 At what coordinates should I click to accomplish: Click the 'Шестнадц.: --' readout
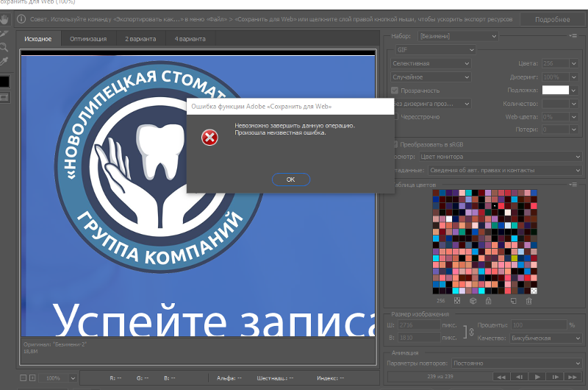point(275,378)
